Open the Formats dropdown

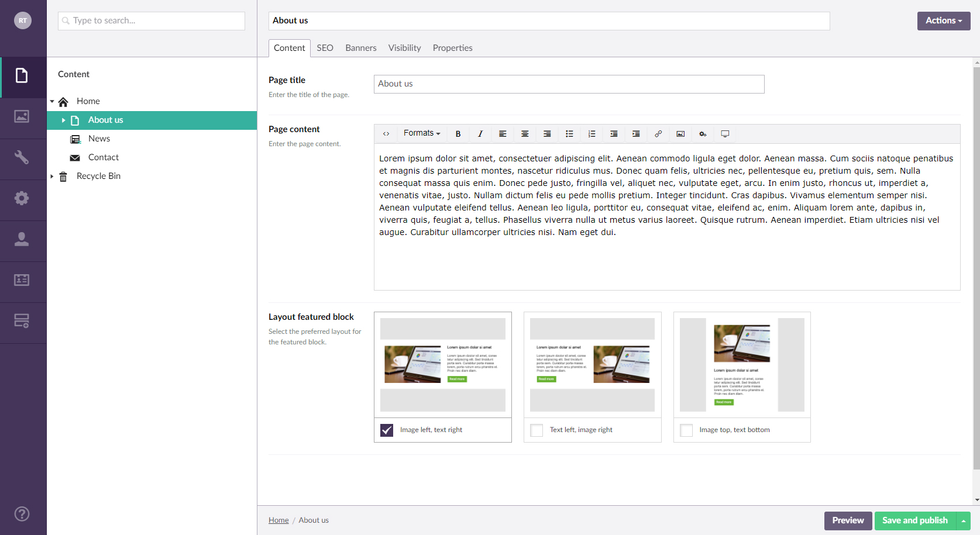click(421, 133)
